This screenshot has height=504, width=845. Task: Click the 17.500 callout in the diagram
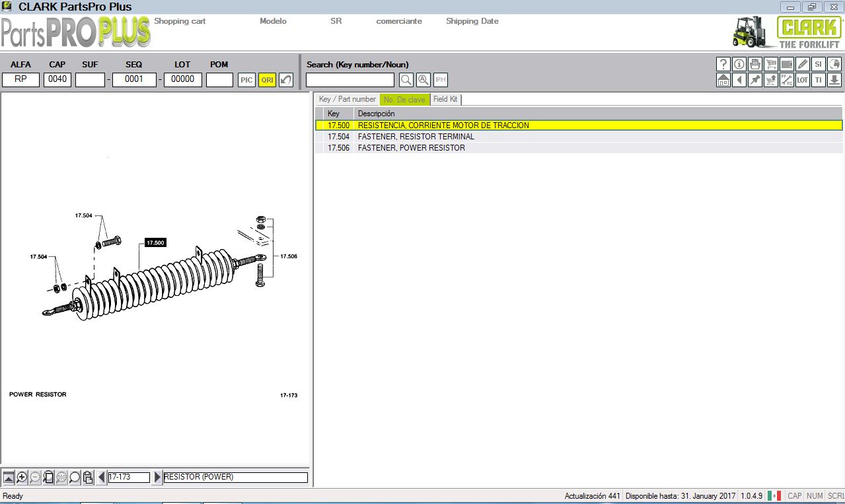(x=155, y=242)
